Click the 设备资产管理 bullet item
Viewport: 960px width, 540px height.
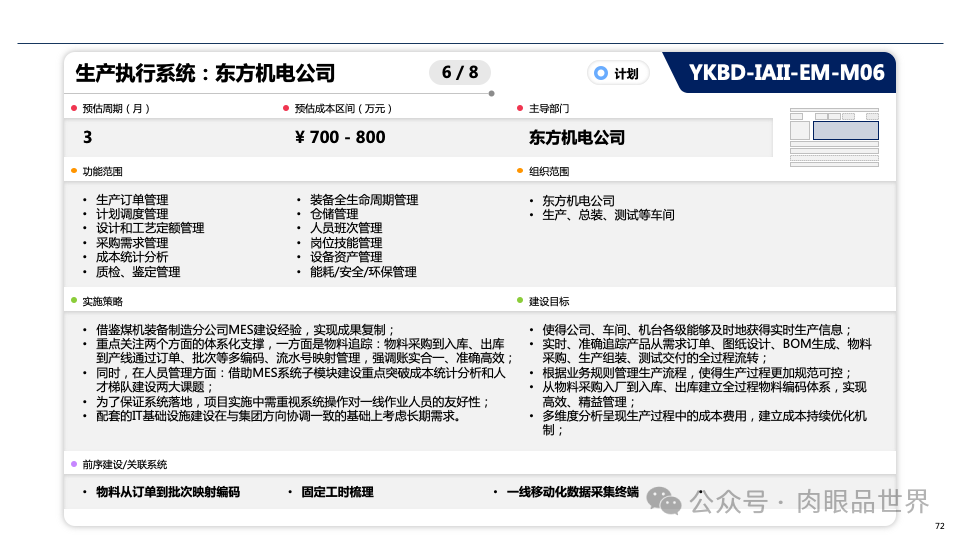[x=346, y=257]
